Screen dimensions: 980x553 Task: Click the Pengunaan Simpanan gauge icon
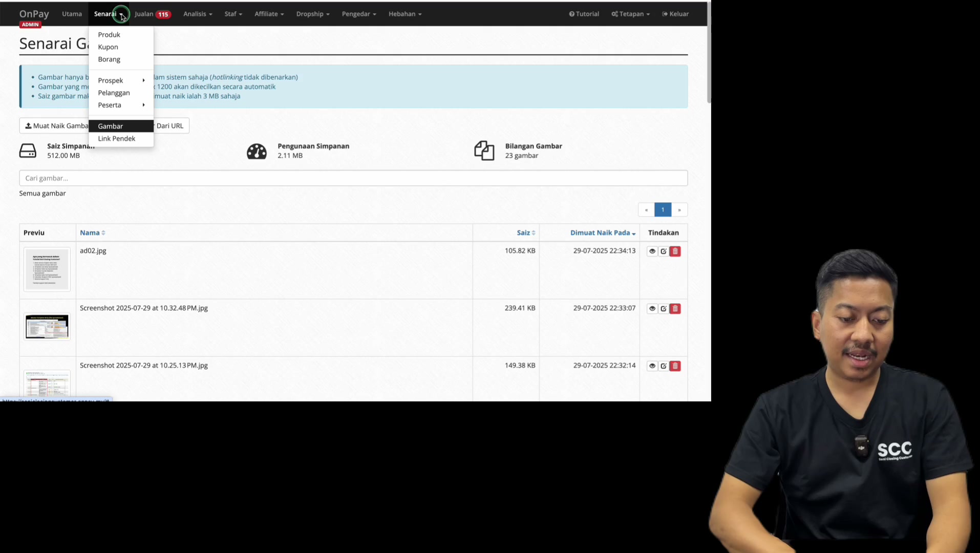257,151
